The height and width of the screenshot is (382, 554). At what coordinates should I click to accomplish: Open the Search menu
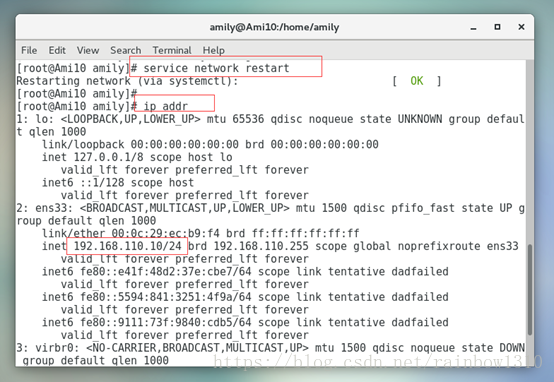(126, 50)
